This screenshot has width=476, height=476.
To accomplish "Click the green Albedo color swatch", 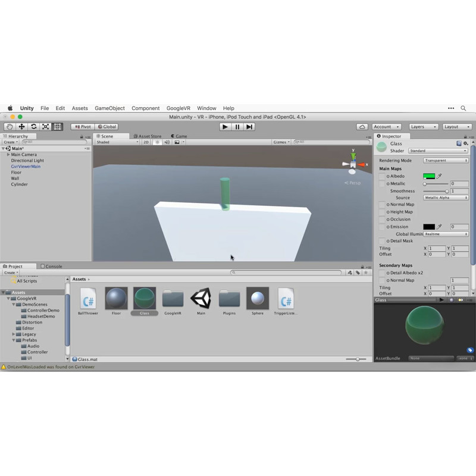I will 429,177.
